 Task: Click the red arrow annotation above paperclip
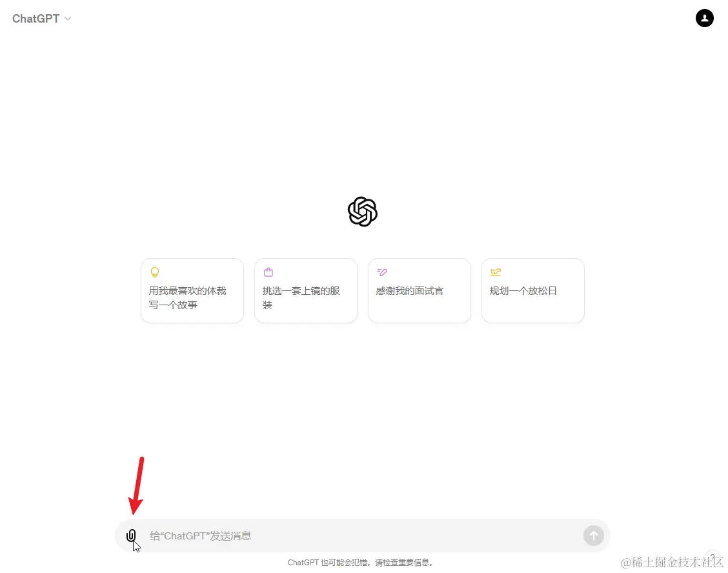point(136,486)
